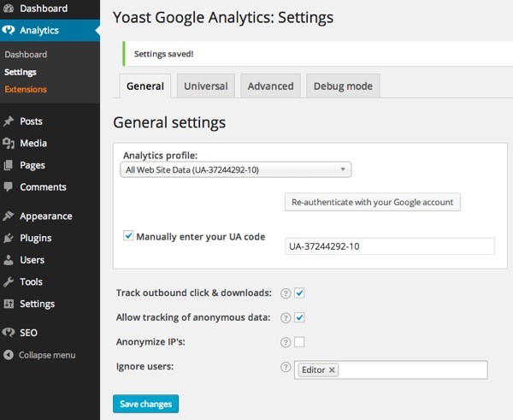Viewport: 513px width, 420px height.
Task: Open the top Dashboard menu item
Action: [50, 9]
